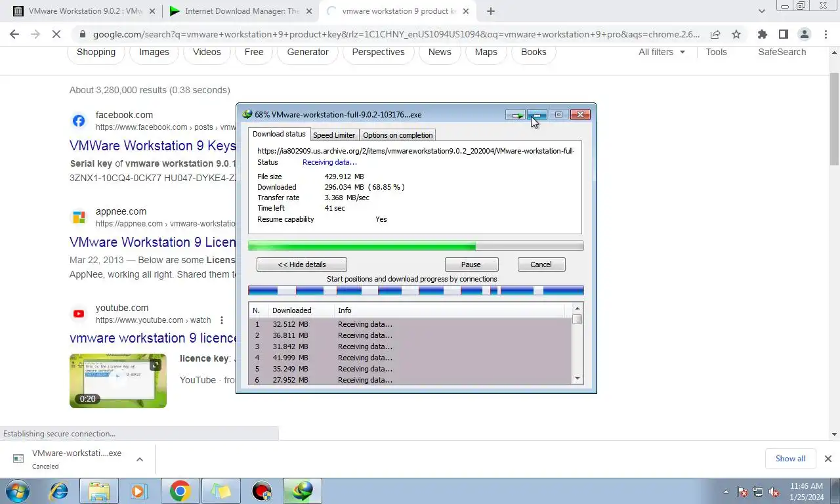
Task: Open Google search Tools
Action: point(716,52)
